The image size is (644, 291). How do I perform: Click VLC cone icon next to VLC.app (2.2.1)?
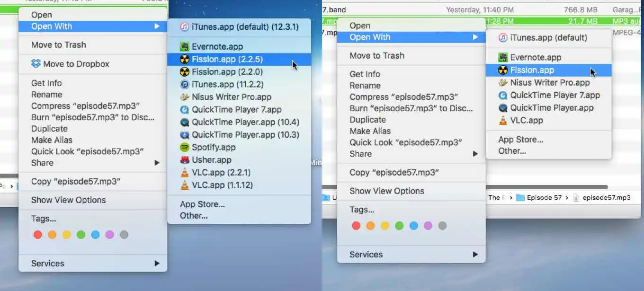(185, 172)
